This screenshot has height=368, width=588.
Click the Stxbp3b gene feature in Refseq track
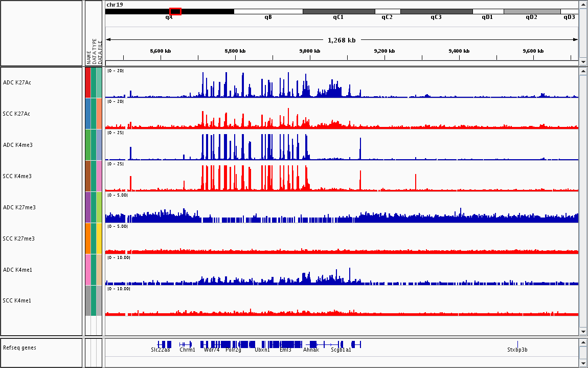click(517, 344)
